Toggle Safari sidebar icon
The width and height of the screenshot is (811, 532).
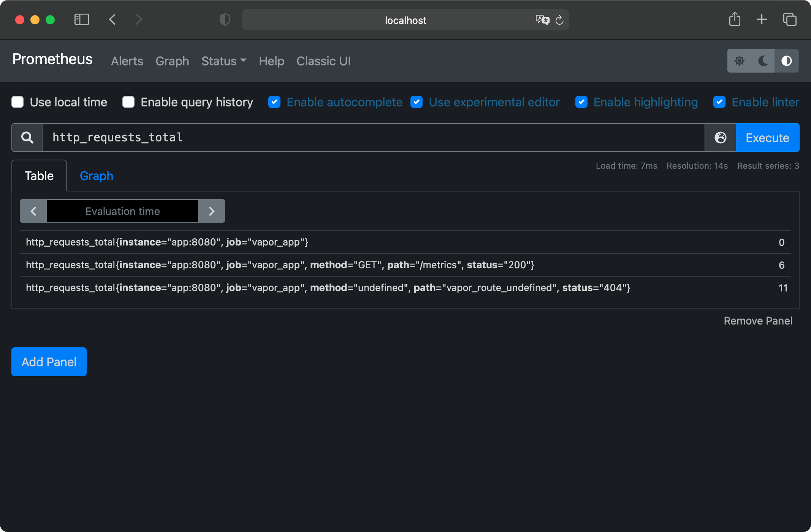tap(82, 19)
